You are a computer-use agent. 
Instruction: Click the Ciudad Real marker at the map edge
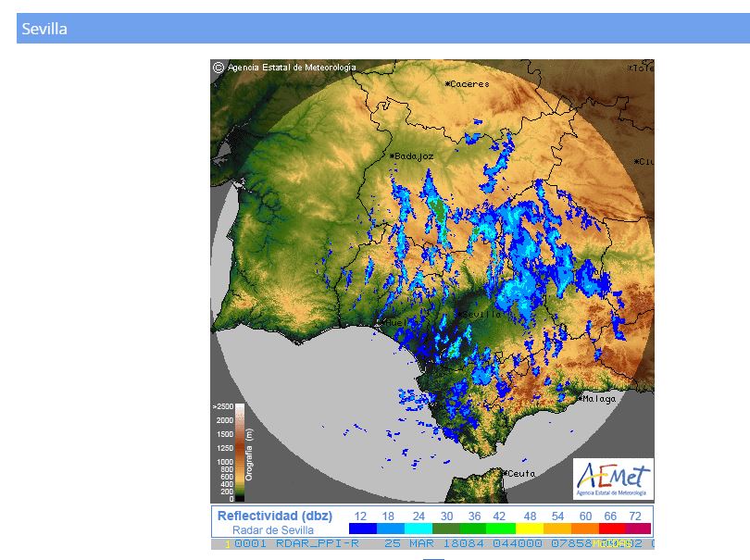pyautogui.click(x=638, y=161)
